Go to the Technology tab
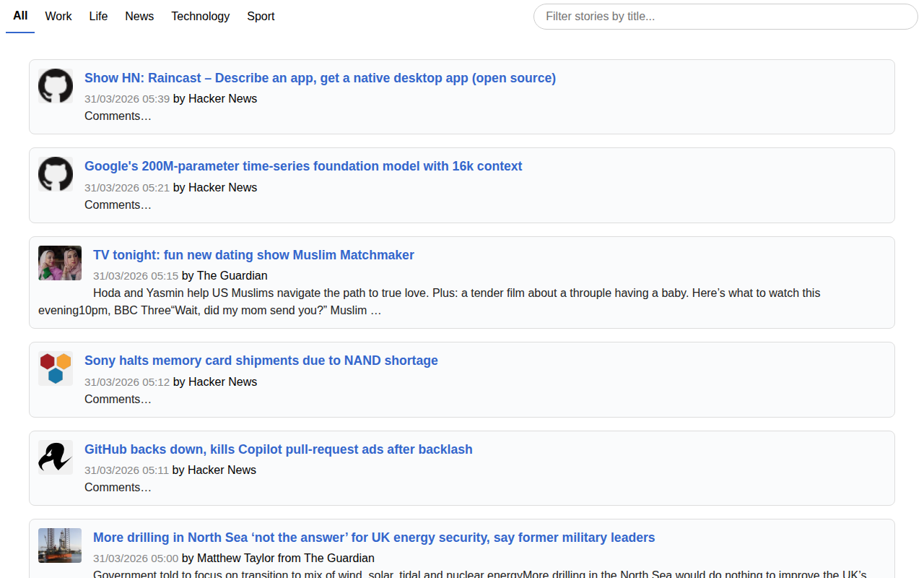 (x=200, y=16)
